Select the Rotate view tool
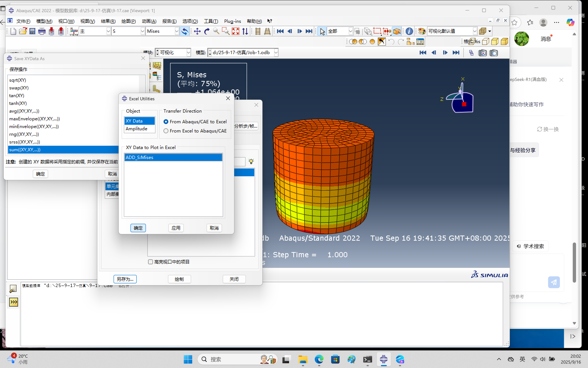This screenshot has width=588, height=368. click(x=207, y=31)
